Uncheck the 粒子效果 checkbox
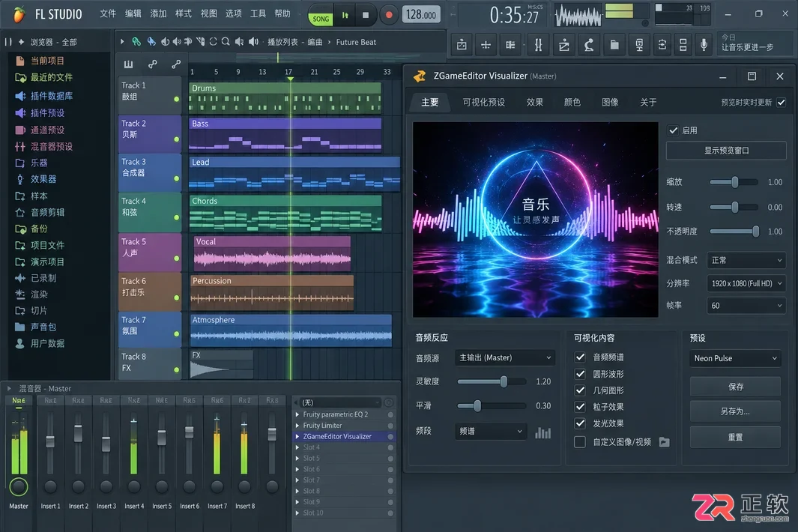 pos(580,407)
